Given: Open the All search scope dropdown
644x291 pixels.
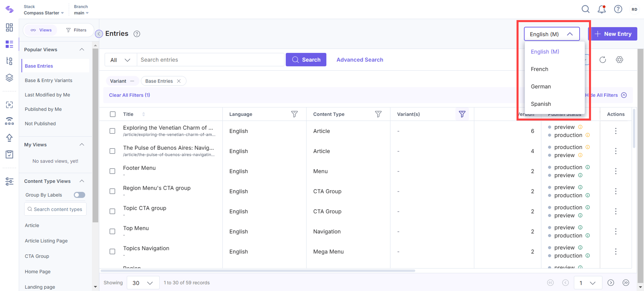Looking at the screenshot, I should point(121,60).
